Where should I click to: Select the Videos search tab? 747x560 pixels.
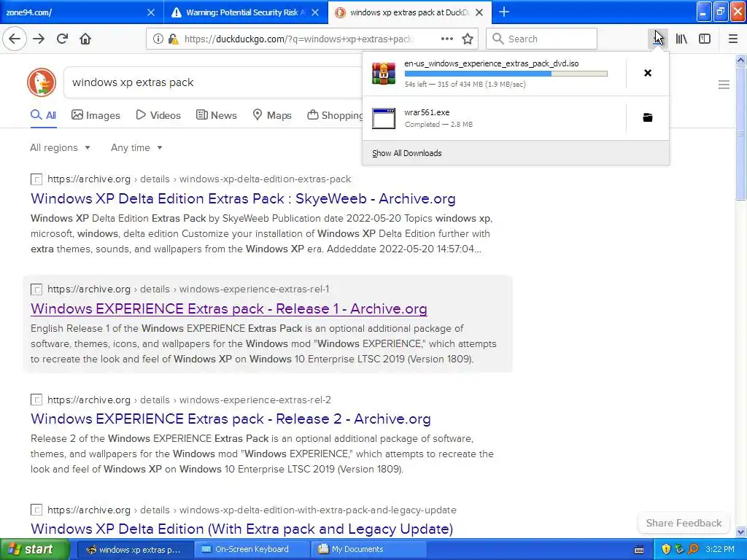(158, 115)
